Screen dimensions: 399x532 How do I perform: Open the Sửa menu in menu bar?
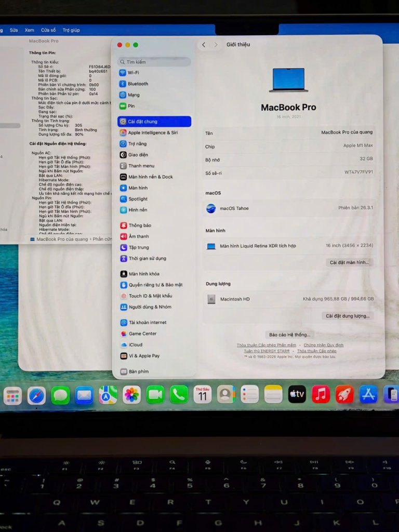pyautogui.click(x=14, y=30)
